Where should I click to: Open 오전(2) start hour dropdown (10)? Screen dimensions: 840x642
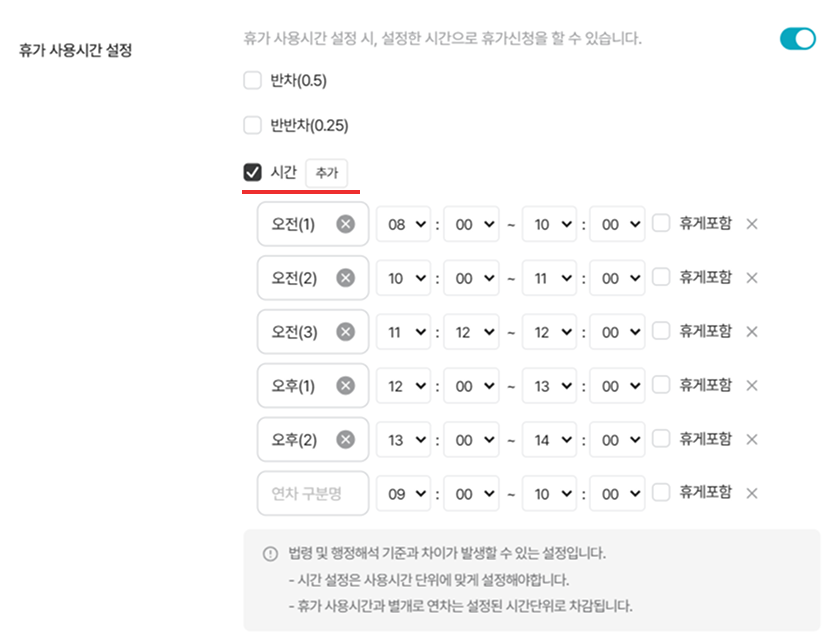point(403,278)
